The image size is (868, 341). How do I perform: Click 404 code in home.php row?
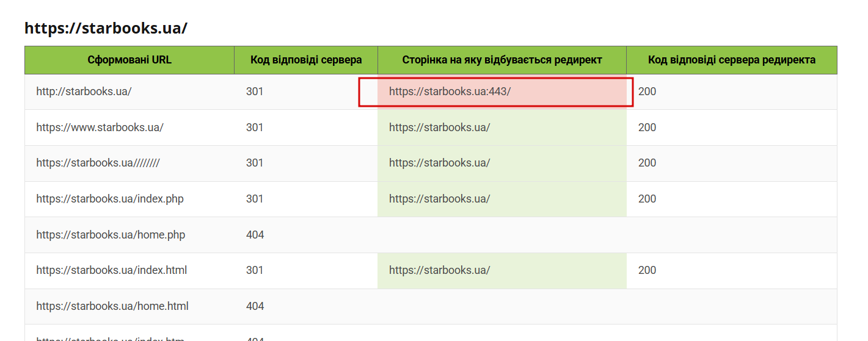[x=255, y=235]
